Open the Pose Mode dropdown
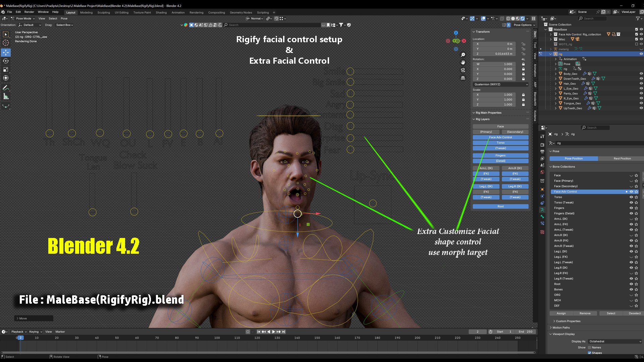This screenshot has height=362, width=644. (23, 18)
